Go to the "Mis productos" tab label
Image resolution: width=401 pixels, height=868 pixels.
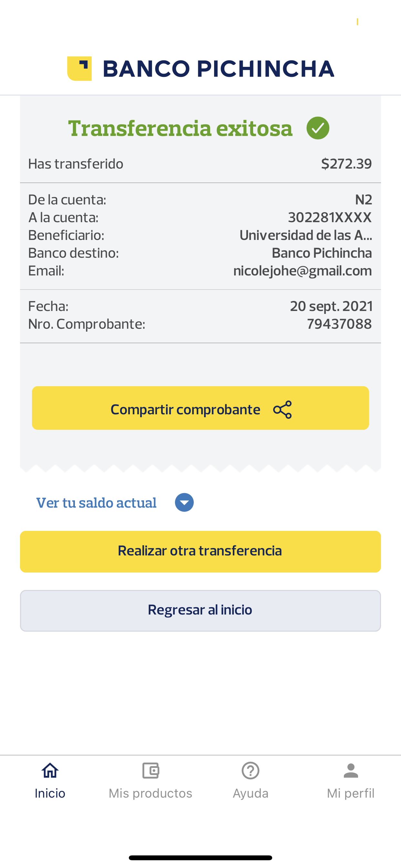click(x=150, y=793)
